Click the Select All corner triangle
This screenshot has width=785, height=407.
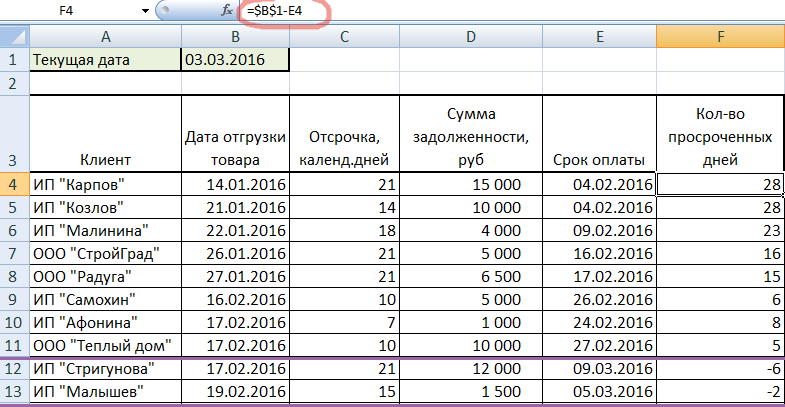tap(14, 36)
